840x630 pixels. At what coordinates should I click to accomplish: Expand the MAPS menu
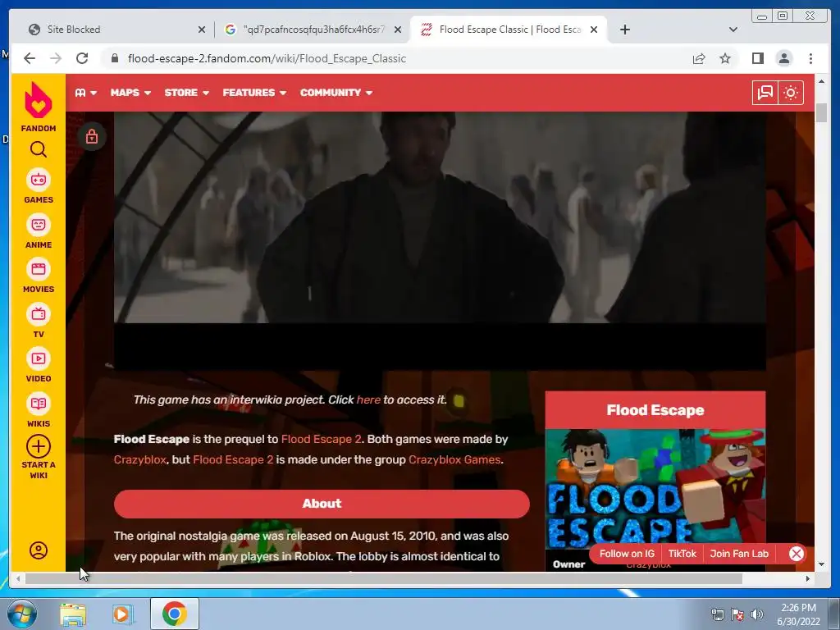(130, 93)
